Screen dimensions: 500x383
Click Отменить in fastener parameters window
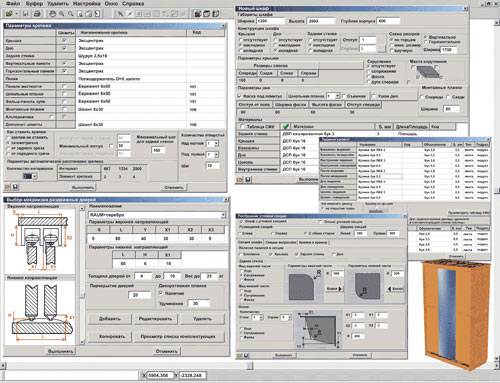pyautogui.click(x=174, y=187)
